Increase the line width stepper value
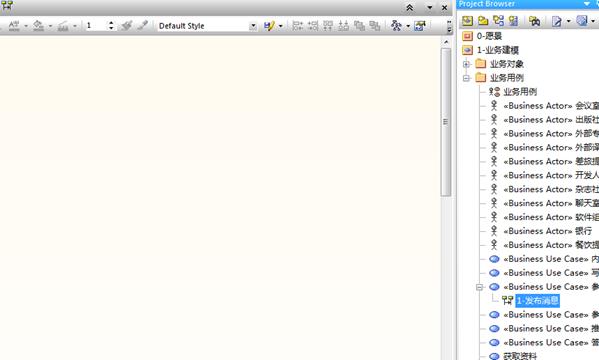The image size is (599, 360). (x=111, y=23)
